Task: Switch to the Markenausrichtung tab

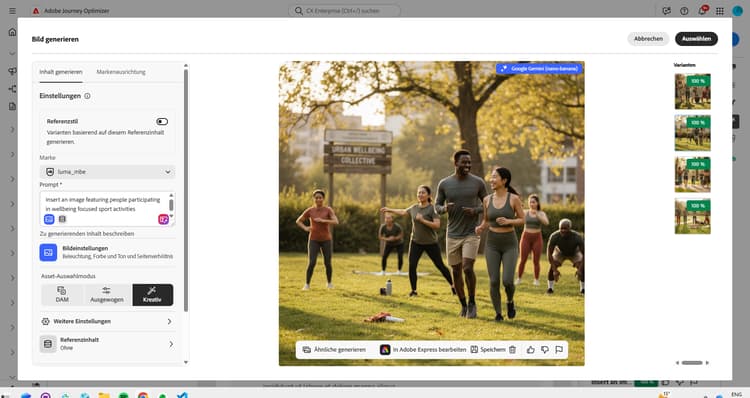Action: pos(121,72)
